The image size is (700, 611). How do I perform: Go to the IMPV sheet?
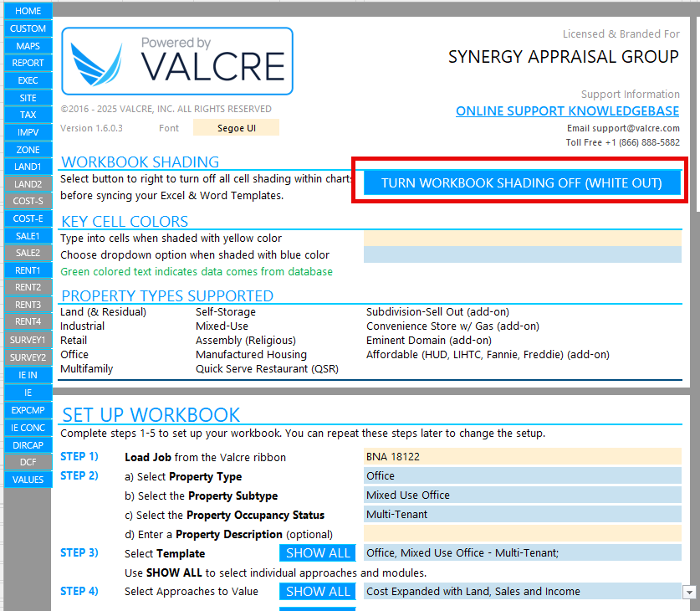point(28,132)
